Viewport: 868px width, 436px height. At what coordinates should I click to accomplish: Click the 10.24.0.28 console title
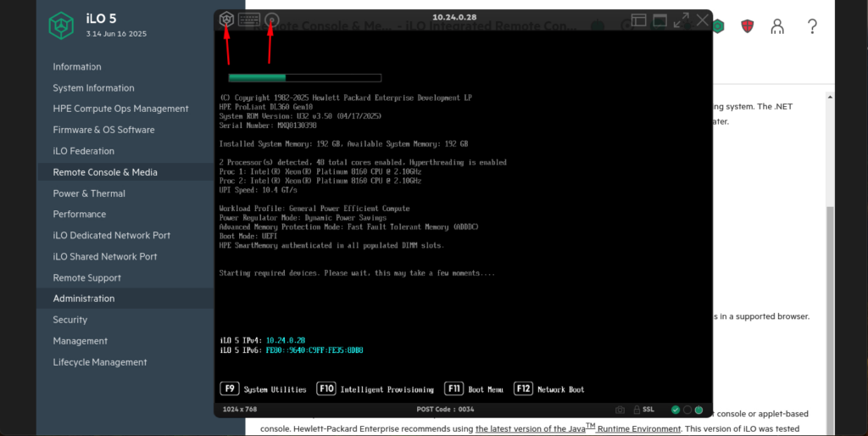point(454,17)
